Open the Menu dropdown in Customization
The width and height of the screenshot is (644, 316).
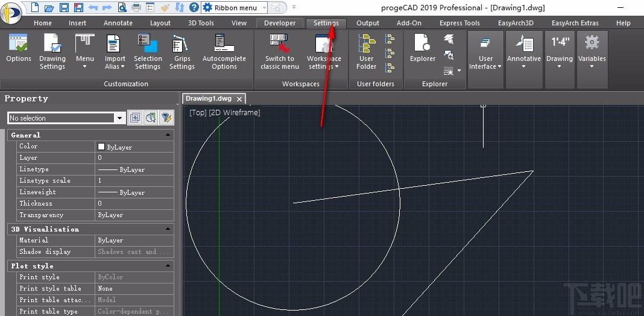click(x=85, y=52)
